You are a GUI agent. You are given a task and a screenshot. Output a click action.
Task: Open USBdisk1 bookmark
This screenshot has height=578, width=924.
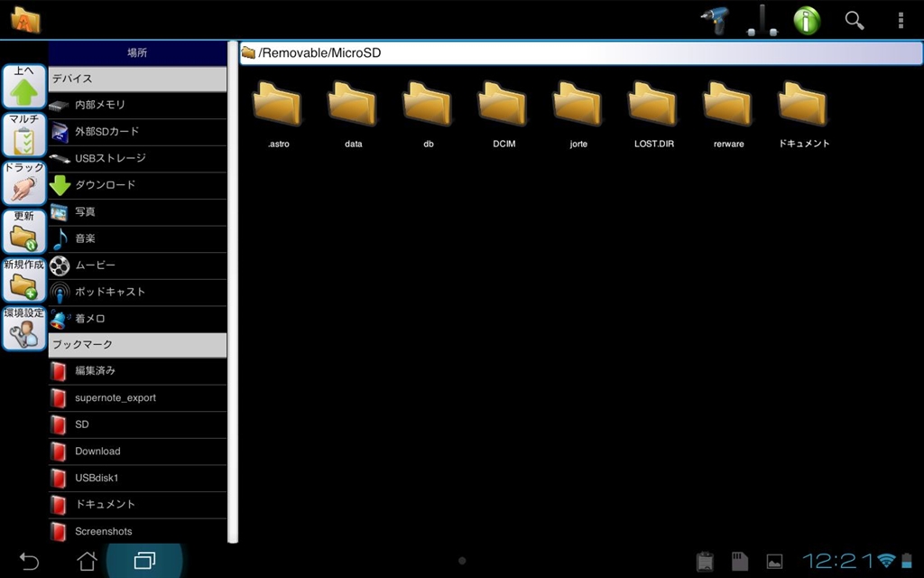click(x=137, y=478)
